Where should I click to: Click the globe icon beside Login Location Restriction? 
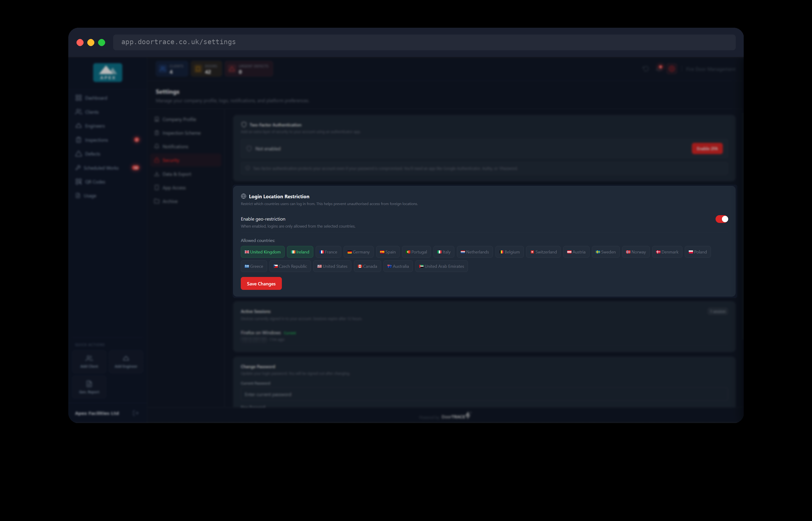244,196
